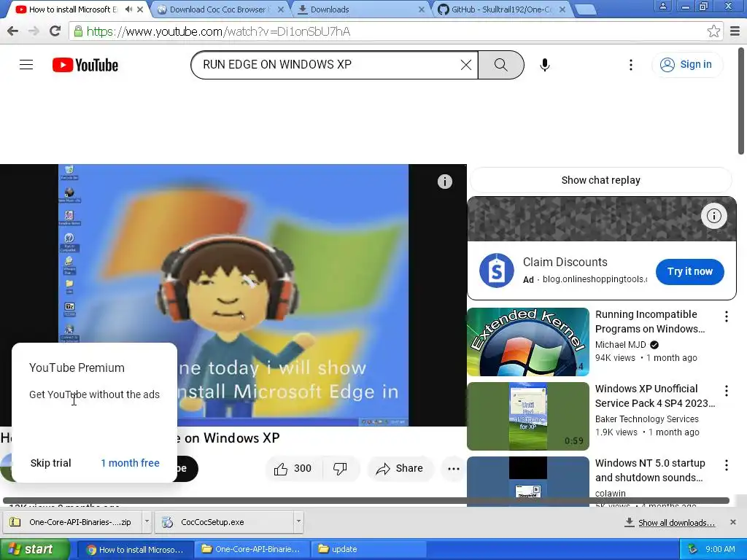Open CocCocSetup.exe download item
747x560 pixels.
pos(224,522)
